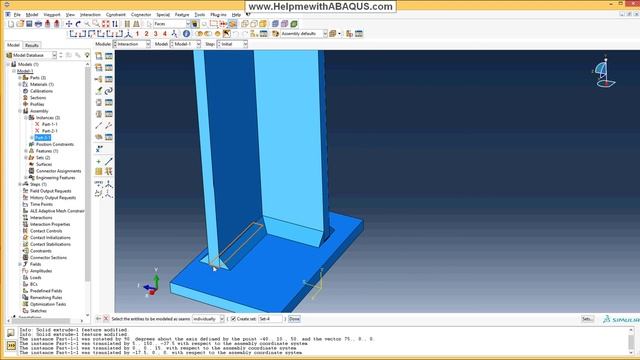Select Connector Sections in model tree
Screen dimensions: 640x360
48,258
